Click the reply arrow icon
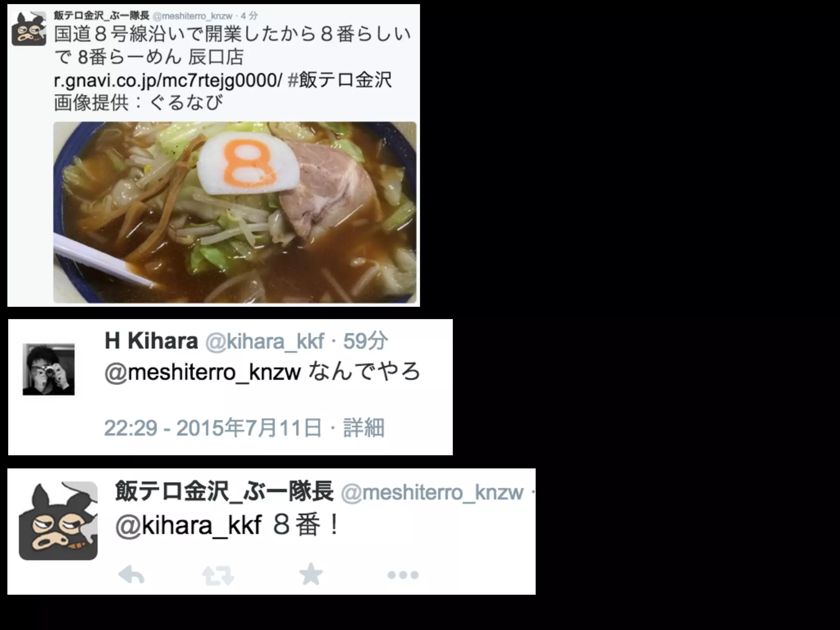The image size is (840, 630). pyautogui.click(x=131, y=575)
